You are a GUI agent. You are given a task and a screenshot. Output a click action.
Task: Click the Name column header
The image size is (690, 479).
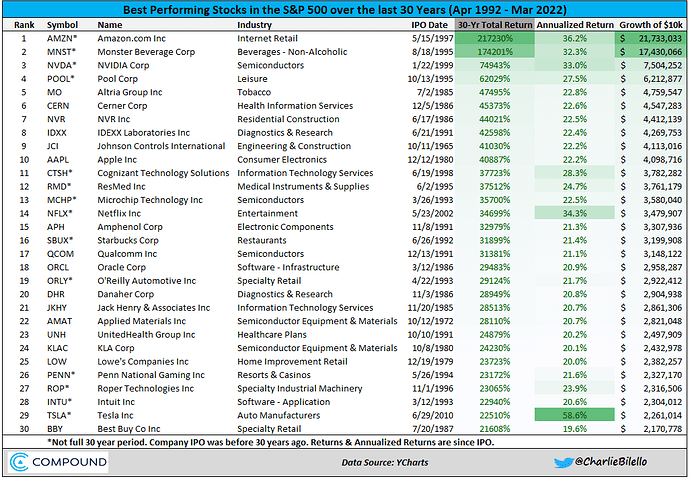coord(110,25)
